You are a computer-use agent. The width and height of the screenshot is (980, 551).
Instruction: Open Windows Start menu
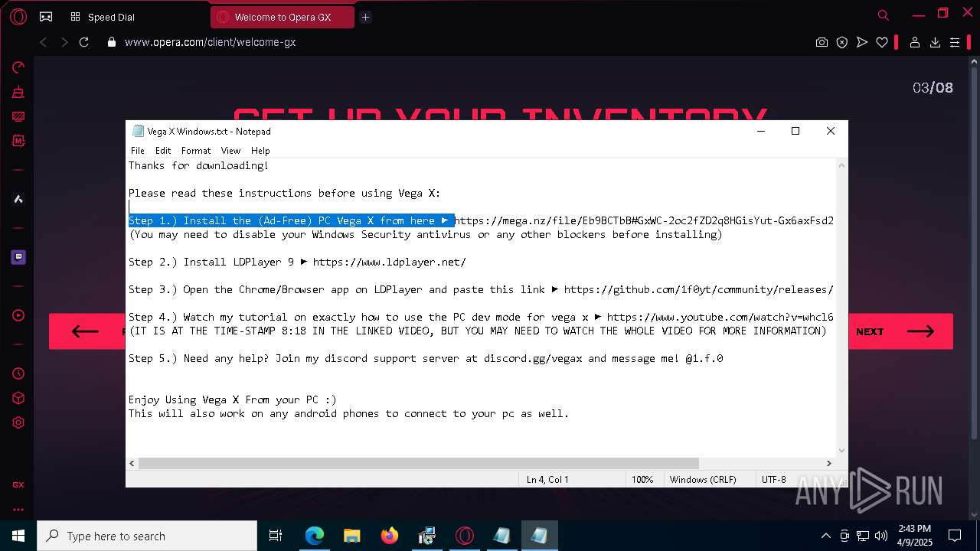pyautogui.click(x=18, y=536)
